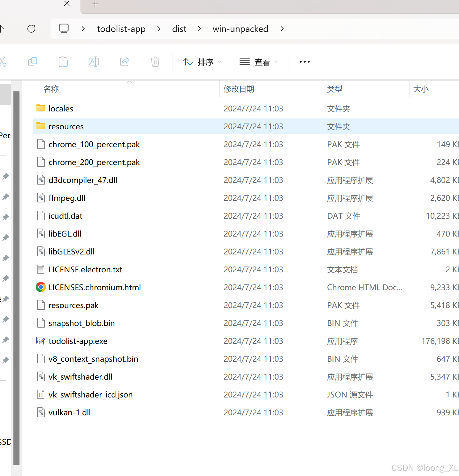Click the todolist-app breadcrumb

point(121,29)
